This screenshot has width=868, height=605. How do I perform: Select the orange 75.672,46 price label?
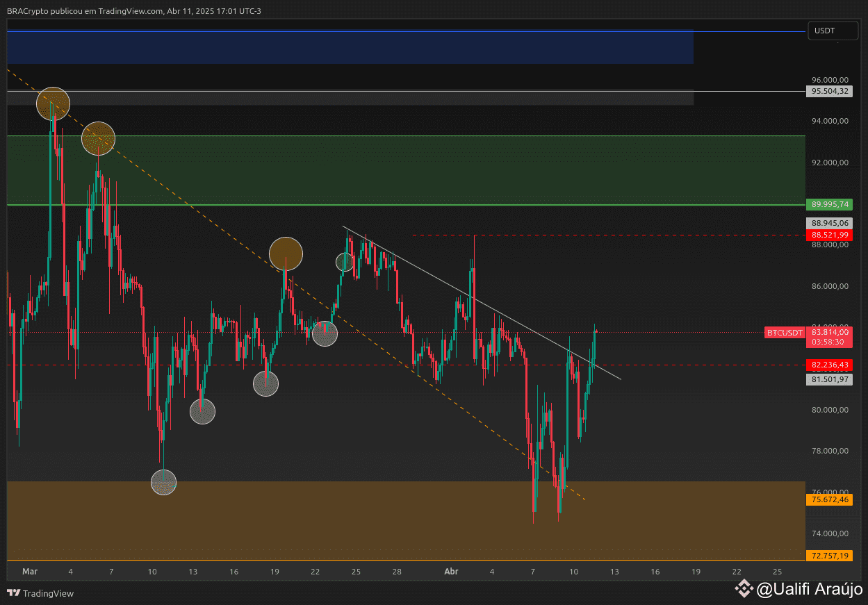pyautogui.click(x=830, y=499)
